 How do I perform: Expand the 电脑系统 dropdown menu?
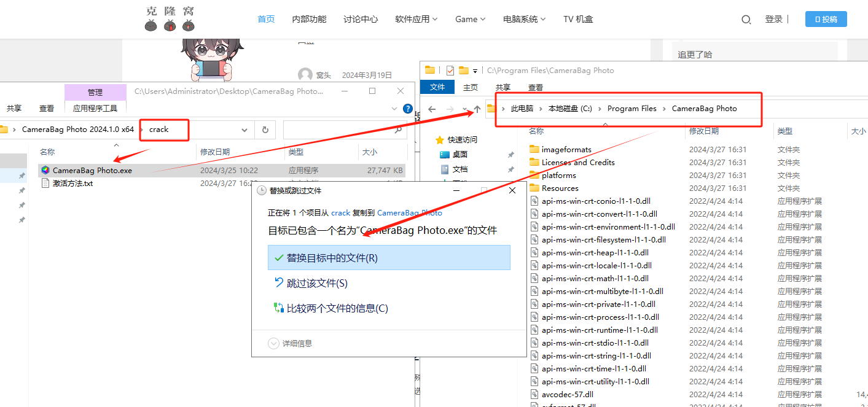click(x=525, y=19)
